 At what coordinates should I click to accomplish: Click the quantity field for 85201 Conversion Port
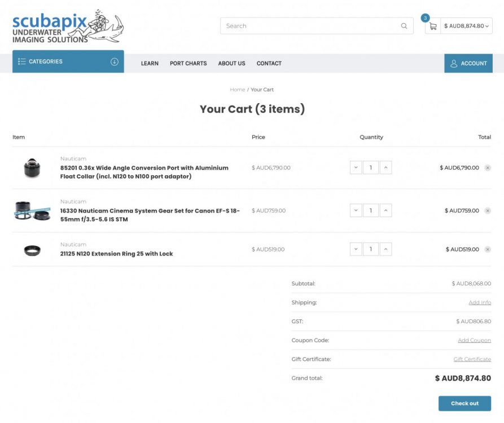371,168
